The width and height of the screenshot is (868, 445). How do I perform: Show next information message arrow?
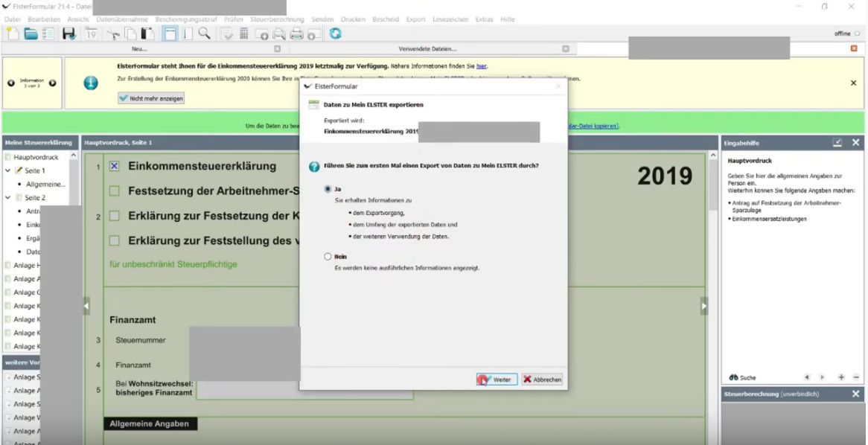coord(53,83)
